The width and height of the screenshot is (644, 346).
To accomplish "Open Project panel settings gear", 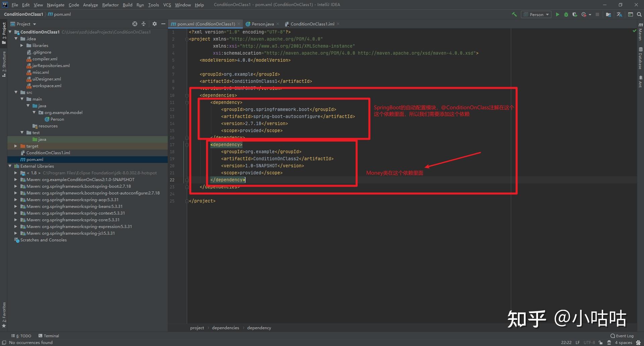I will pos(154,24).
